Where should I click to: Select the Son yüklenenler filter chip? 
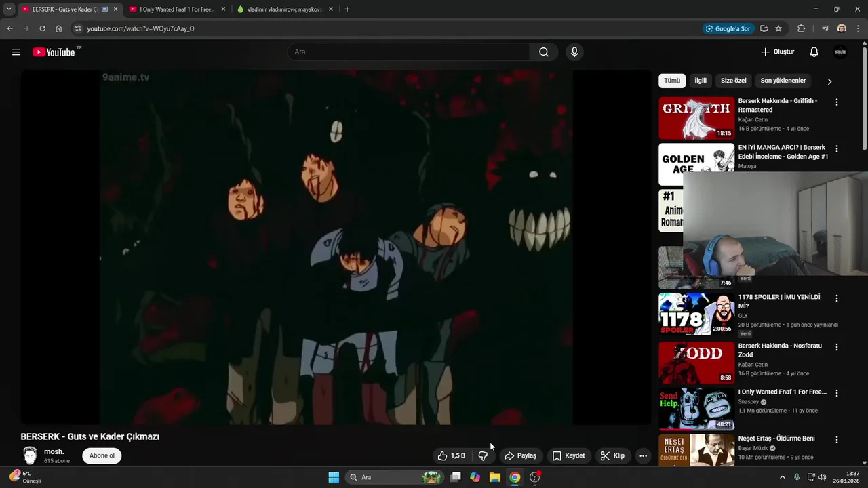pyautogui.click(x=783, y=81)
